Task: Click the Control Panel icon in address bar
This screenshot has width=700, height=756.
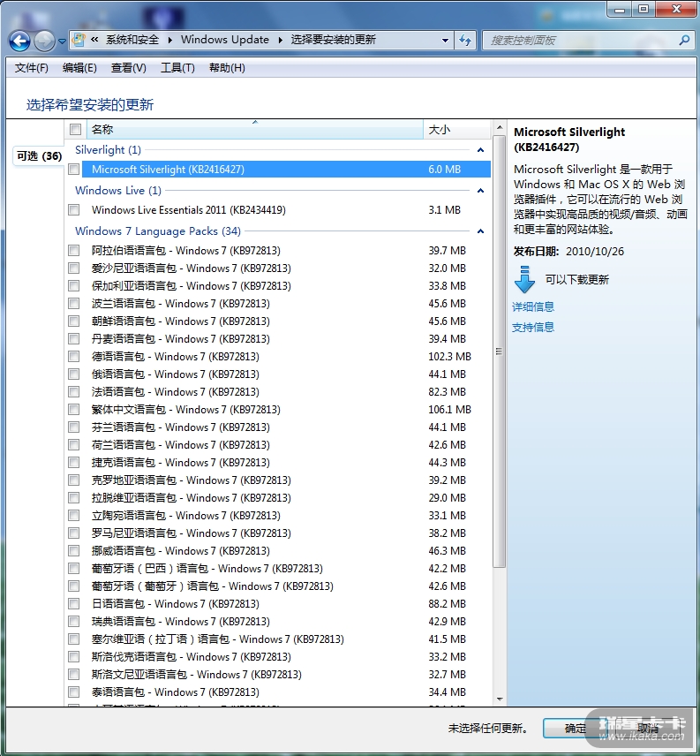Action: click(x=79, y=40)
